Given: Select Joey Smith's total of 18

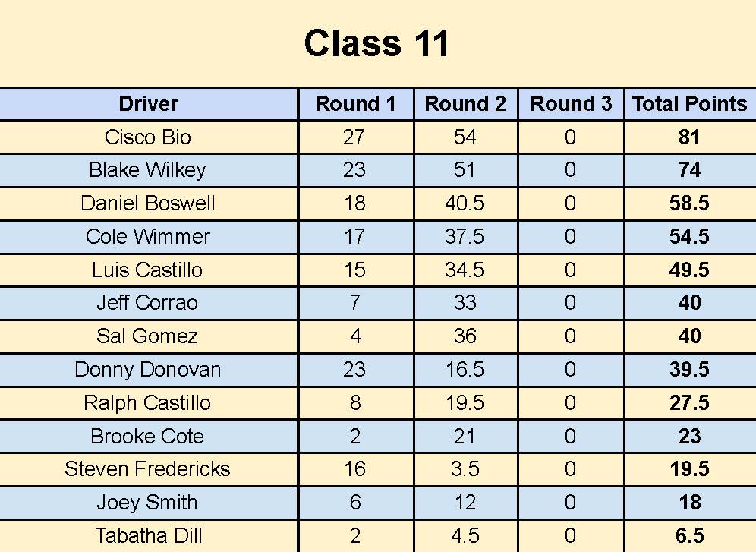Looking at the screenshot, I should pyautogui.click(x=690, y=503).
